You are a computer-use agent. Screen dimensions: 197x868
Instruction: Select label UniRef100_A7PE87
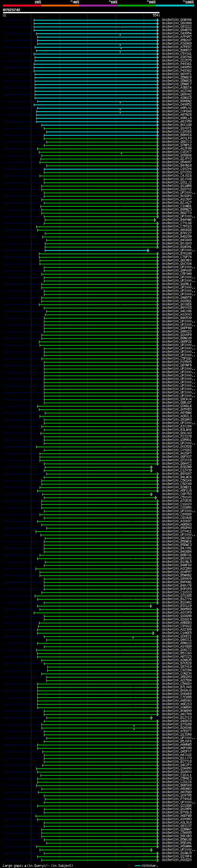[177, 47]
